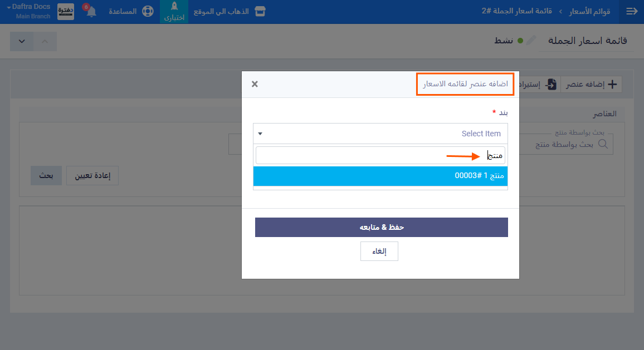Click the Daftra logo icon
The width and height of the screenshot is (644, 350).
pos(66,12)
